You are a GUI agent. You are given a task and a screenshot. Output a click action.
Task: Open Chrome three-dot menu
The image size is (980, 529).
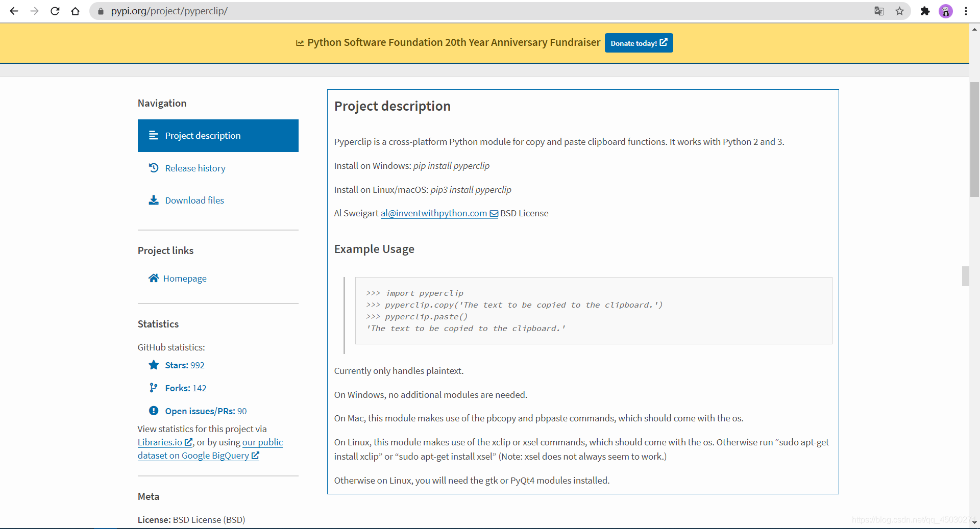coord(966,11)
